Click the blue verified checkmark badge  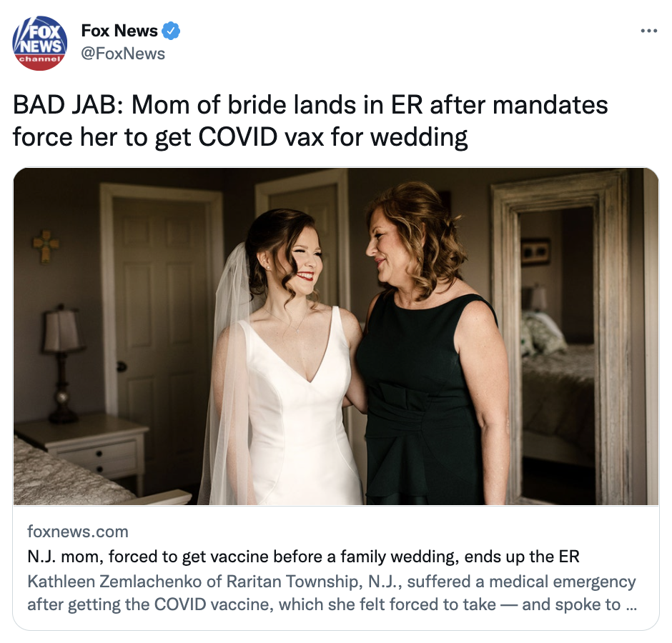171,31
